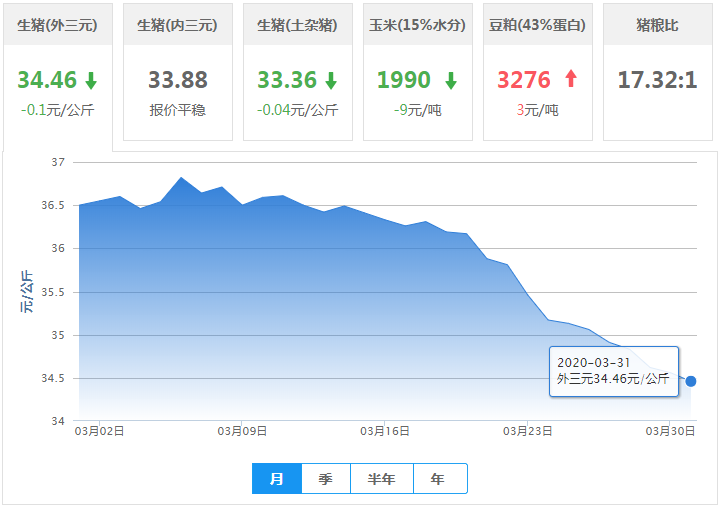Image resolution: width=718 pixels, height=505 pixels.
Task: Click the blue data point marker on chart
Action: [x=691, y=381]
